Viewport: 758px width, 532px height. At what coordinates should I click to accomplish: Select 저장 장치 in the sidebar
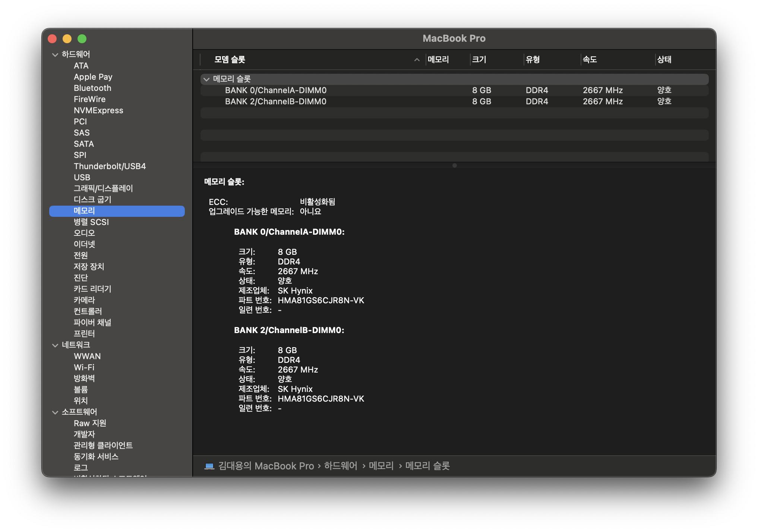89,267
